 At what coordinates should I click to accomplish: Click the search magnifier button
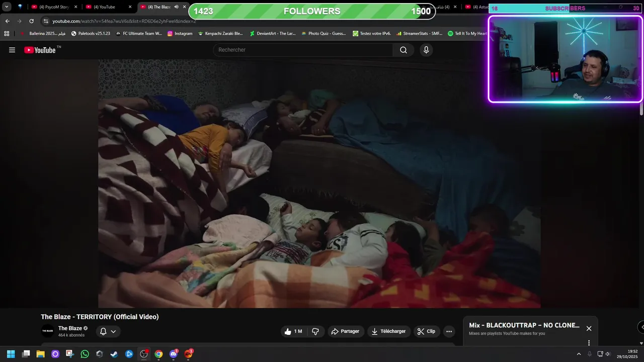(x=404, y=50)
